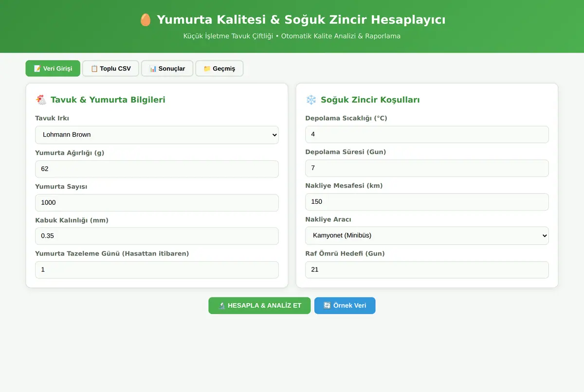584x392 pixels.
Task: Click the 'Yumurta Sayısı' label
Action: pos(61,186)
